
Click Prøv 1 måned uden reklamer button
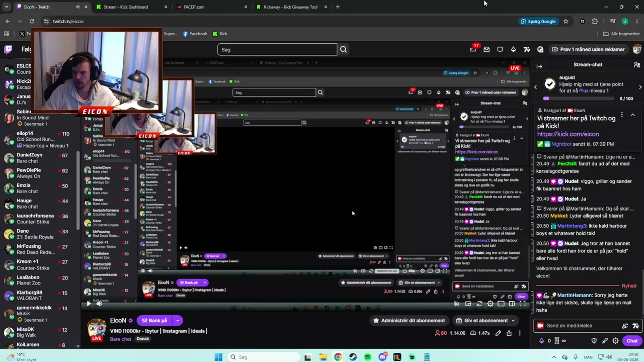[x=588, y=49]
